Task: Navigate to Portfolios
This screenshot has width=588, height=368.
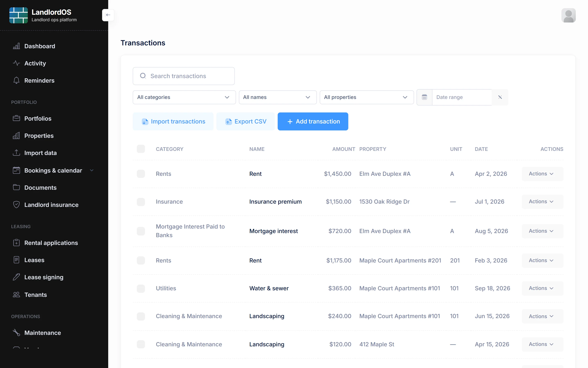Action: 38,119
